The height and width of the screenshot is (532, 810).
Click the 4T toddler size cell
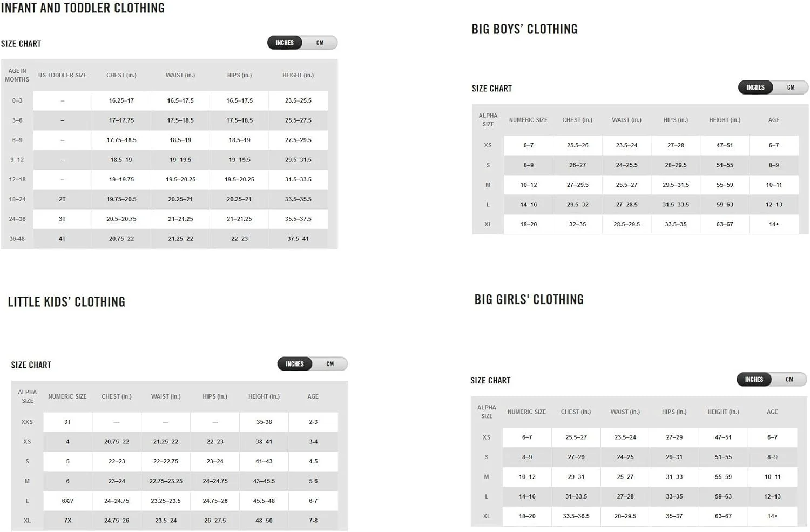pos(63,239)
